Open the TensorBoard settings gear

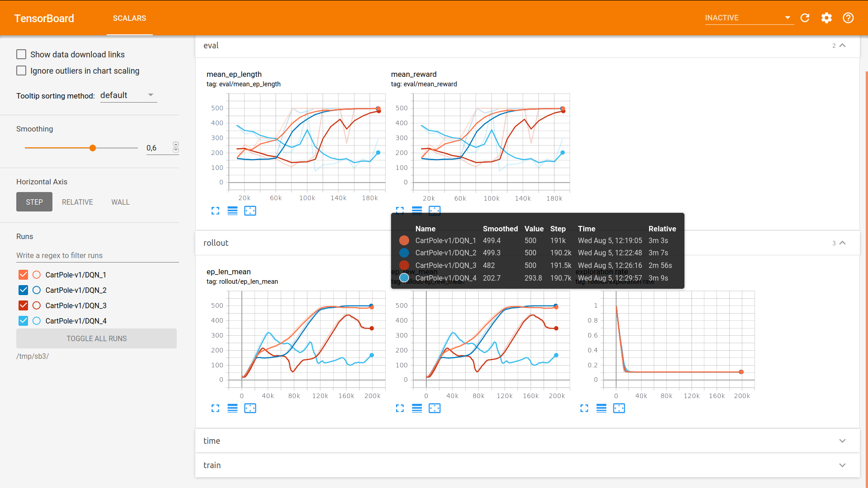pyautogui.click(x=826, y=18)
